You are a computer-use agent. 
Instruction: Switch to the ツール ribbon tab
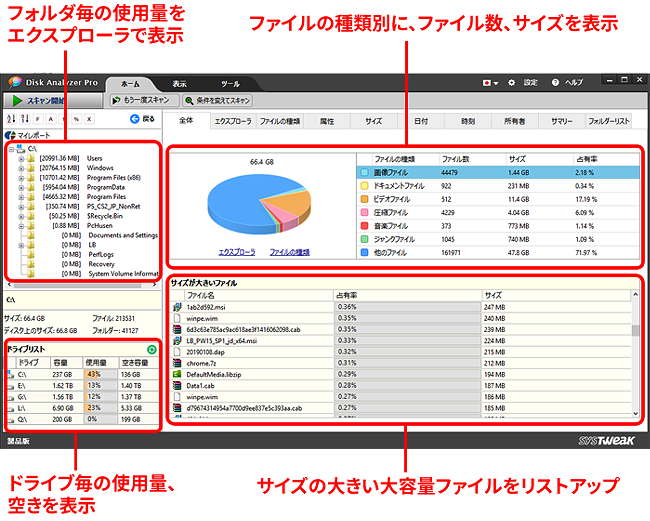click(x=230, y=84)
